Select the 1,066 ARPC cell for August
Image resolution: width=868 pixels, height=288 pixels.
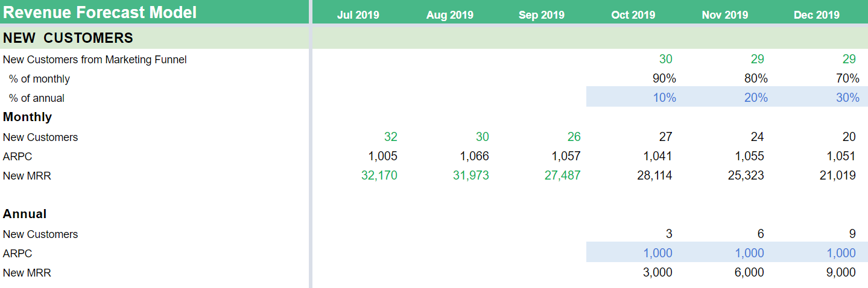pyautogui.click(x=474, y=157)
